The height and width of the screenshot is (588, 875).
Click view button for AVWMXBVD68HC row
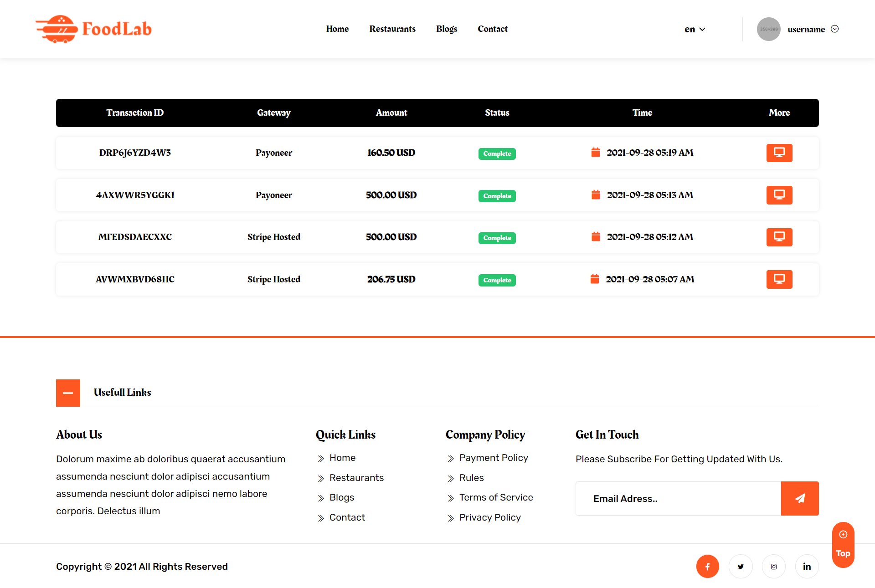779,279
